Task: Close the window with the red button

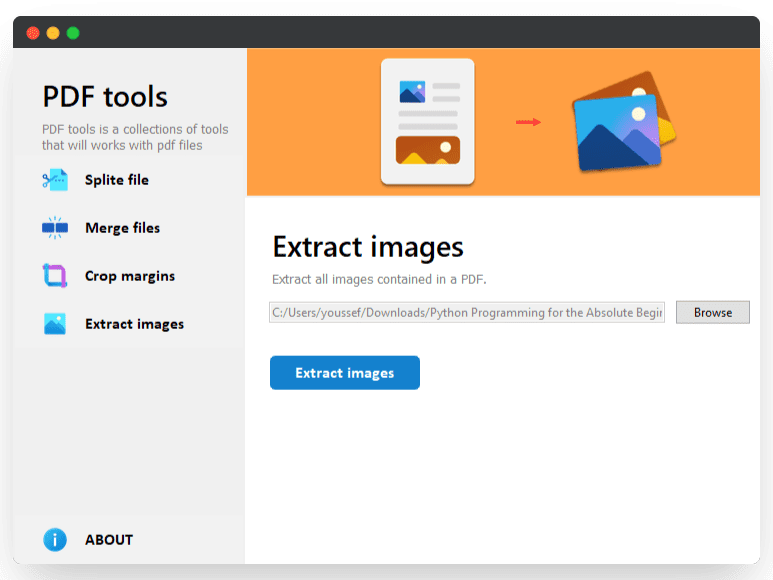Action: tap(33, 33)
